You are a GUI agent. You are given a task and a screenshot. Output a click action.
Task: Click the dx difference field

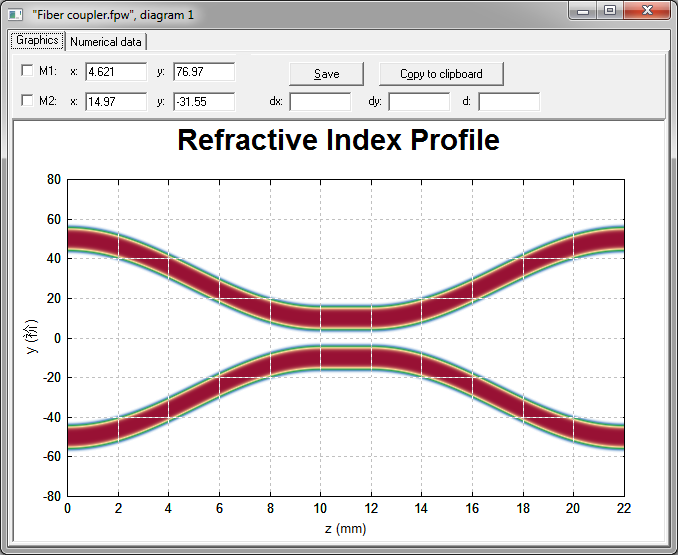point(320,102)
